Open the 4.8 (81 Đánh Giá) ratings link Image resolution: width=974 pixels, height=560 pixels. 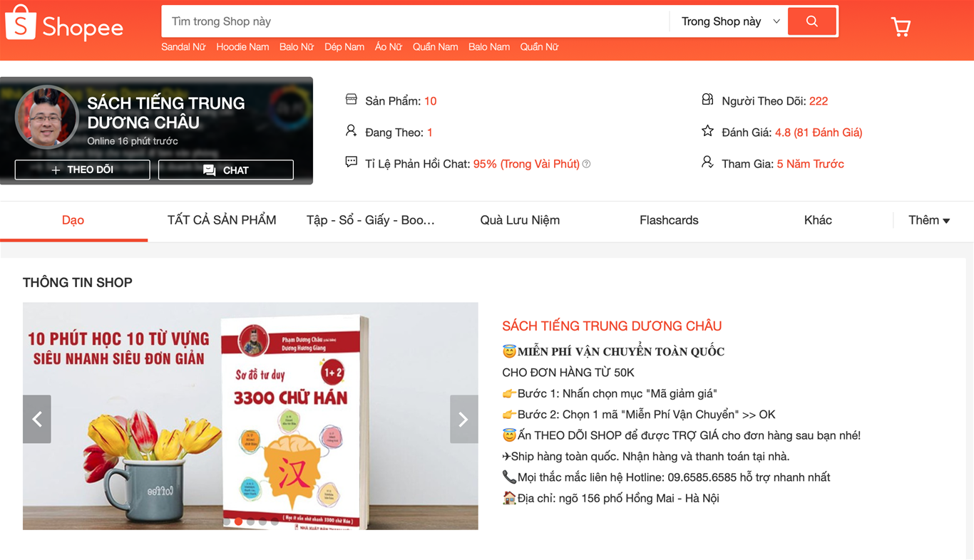pyautogui.click(x=819, y=132)
